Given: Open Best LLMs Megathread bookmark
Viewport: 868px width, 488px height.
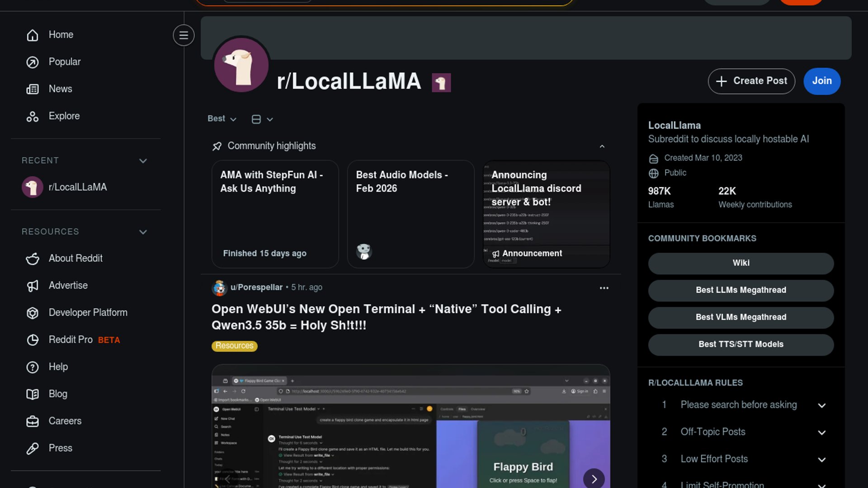Looking at the screenshot, I should tap(741, 290).
